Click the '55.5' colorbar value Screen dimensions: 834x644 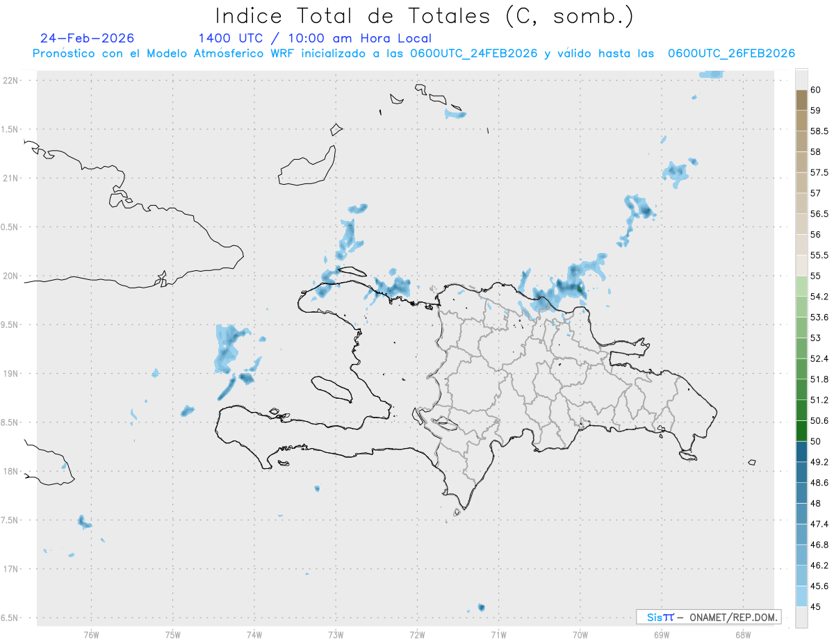pyautogui.click(x=819, y=256)
